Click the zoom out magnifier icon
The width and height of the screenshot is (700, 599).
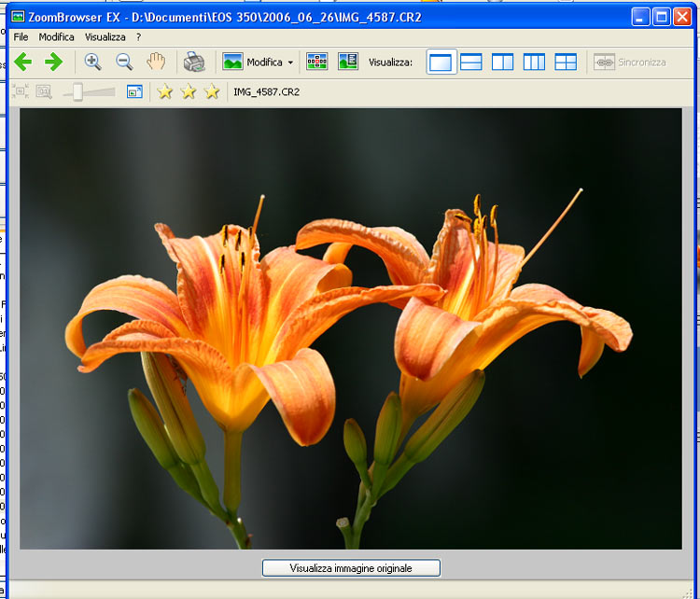(x=124, y=63)
